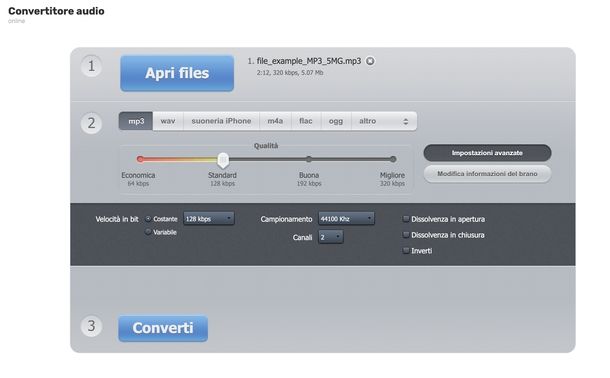Click the Standard 128 kbps label
Viewport: 610px width, 378px height.
[x=222, y=179]
